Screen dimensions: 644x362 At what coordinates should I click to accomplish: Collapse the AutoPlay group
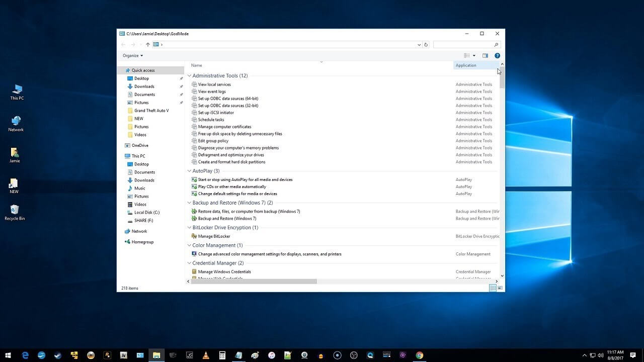(x=190, y=171)
